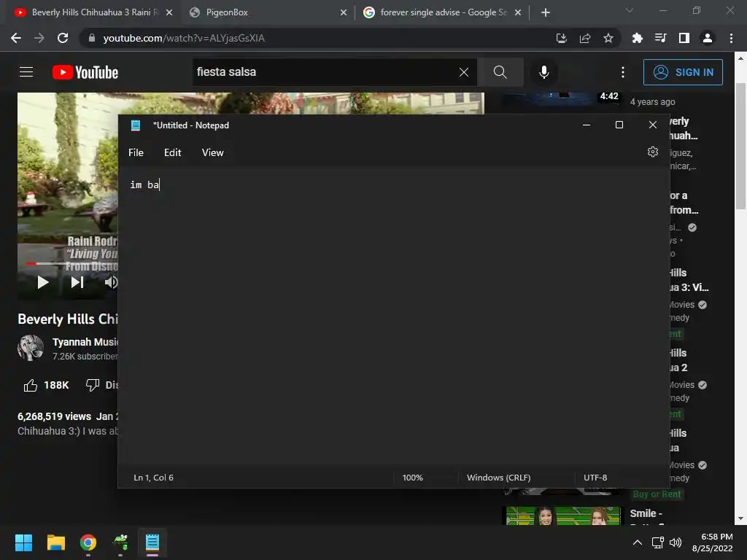This screenshot has height=560, width=747.
Task: Open the media control icon in Chrome
Action: click(660, 38)
